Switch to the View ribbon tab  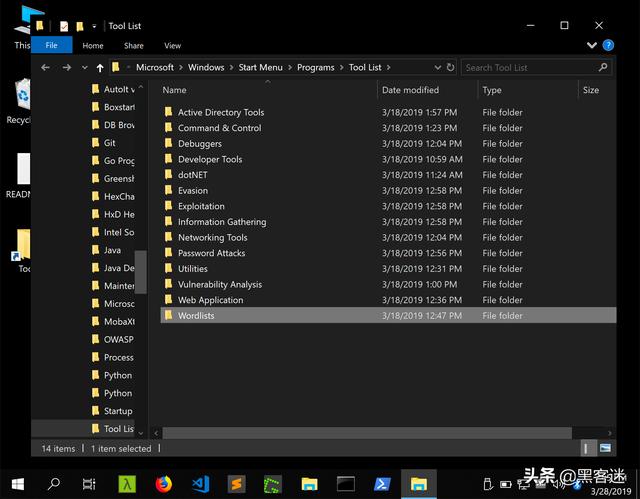[x=172, y=45]
